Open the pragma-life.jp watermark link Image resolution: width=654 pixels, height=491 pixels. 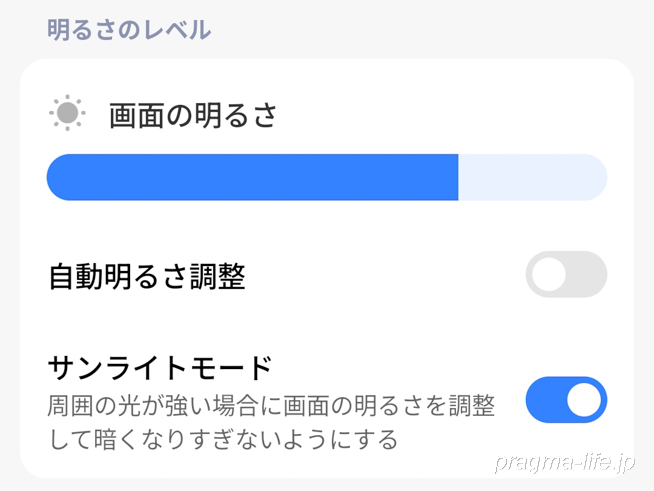point(566,464)
